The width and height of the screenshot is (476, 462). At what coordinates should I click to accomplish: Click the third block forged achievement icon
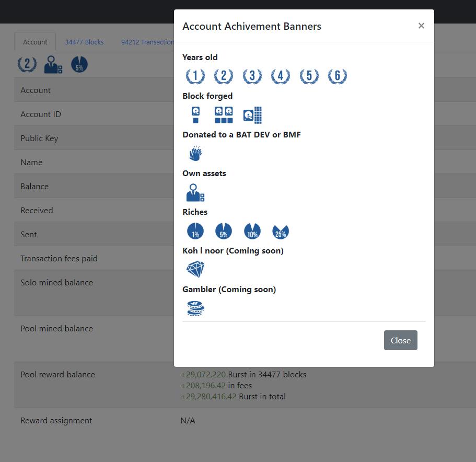(252, 114)
